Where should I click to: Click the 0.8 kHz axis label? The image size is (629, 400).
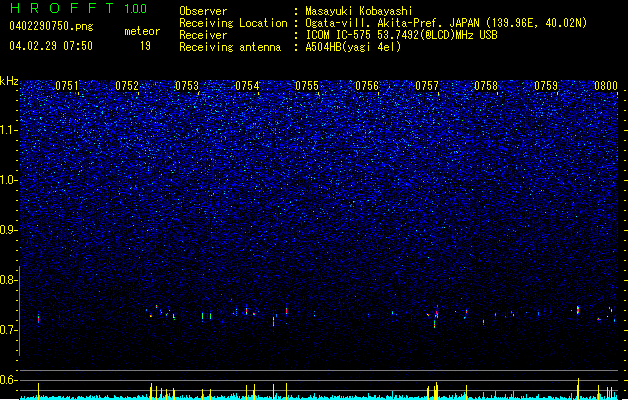pos(8,280)
